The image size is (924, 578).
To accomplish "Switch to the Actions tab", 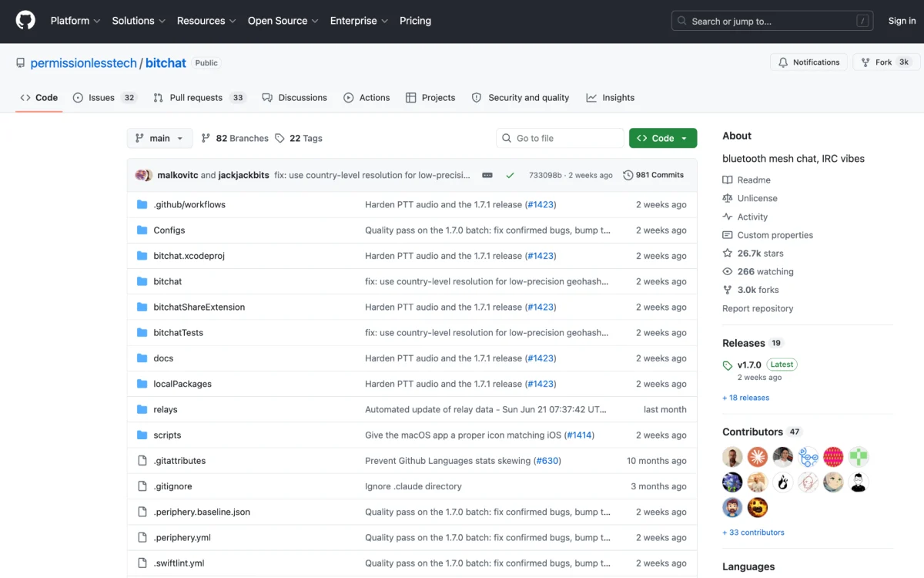I will [x=367, y=98].
